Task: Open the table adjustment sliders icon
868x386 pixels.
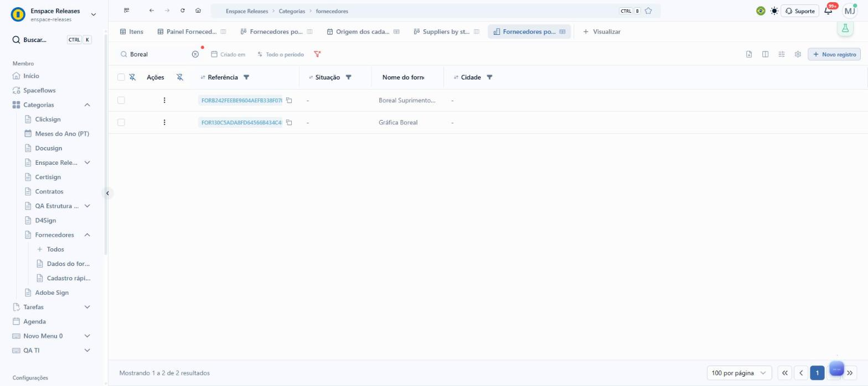Action: pos(782,54)
